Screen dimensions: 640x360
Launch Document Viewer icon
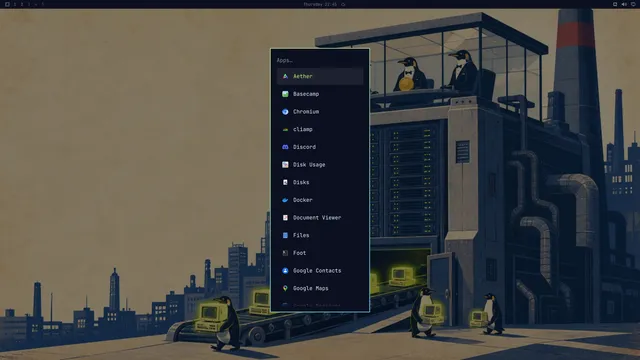click(285, 218)
